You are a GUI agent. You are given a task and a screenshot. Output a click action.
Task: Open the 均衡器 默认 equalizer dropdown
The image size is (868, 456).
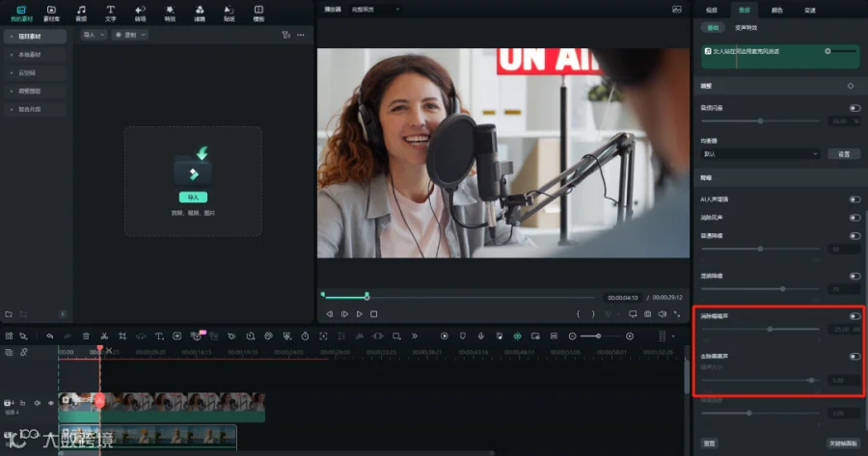(760, 154)
